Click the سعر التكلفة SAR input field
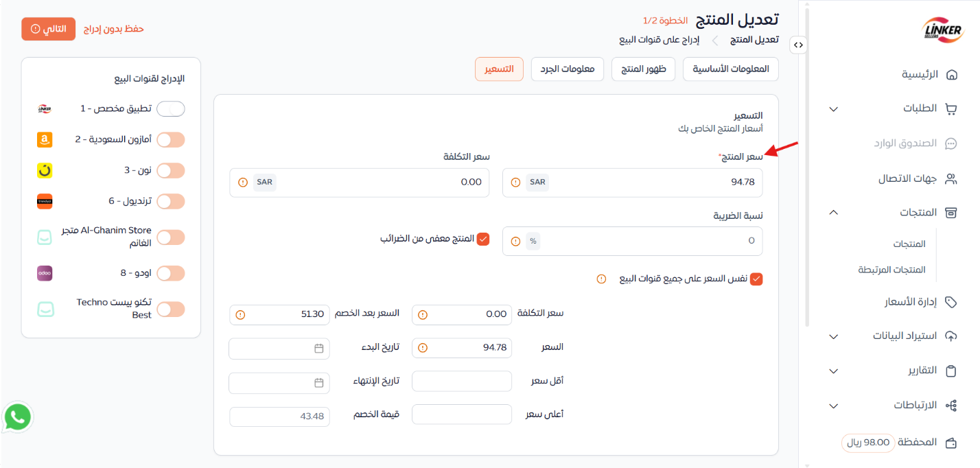Viewport: 980px width, 468px height. coord(360,183)
